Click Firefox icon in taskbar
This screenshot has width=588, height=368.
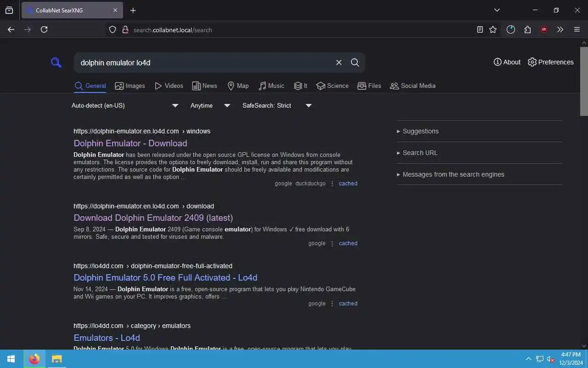34,359
